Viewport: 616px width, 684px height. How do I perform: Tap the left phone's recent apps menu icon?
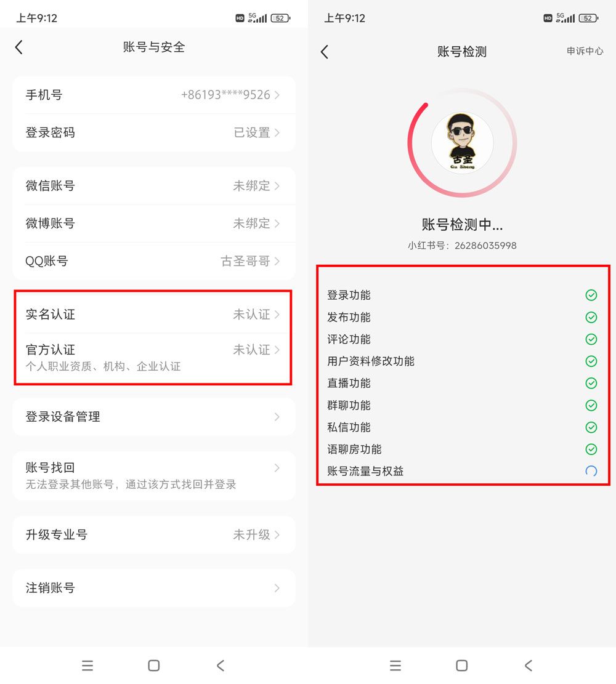(87, 666)
